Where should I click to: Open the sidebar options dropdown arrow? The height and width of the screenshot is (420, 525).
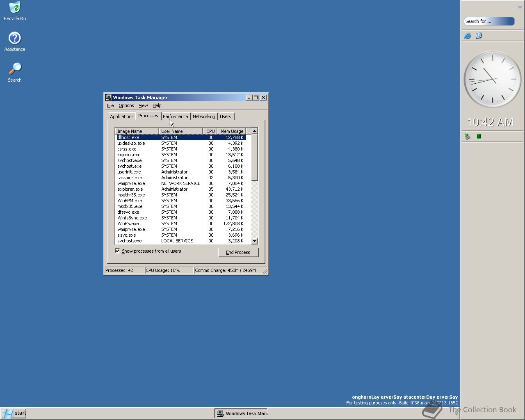[x=520, y=7]
